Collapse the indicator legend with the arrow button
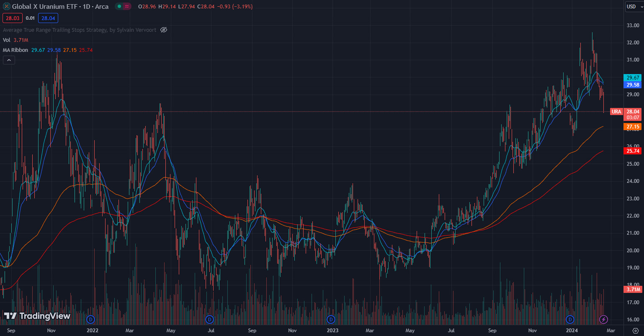Image resolution: width=644 pixels, height=336 pixels. (9, 60)
